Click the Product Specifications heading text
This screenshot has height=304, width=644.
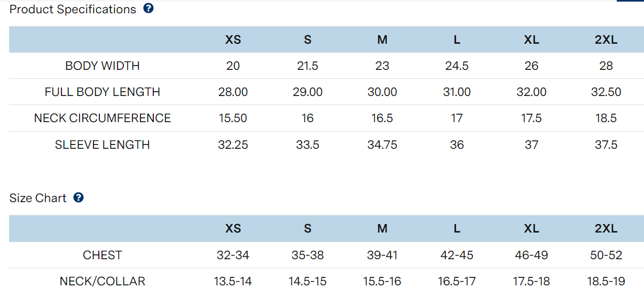(73, 9)
